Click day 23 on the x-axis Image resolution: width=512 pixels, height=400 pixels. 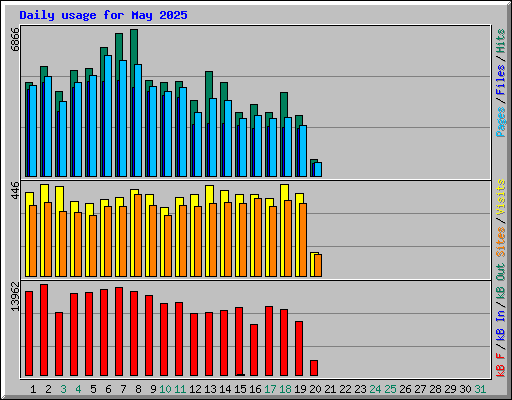pos(360,389)
